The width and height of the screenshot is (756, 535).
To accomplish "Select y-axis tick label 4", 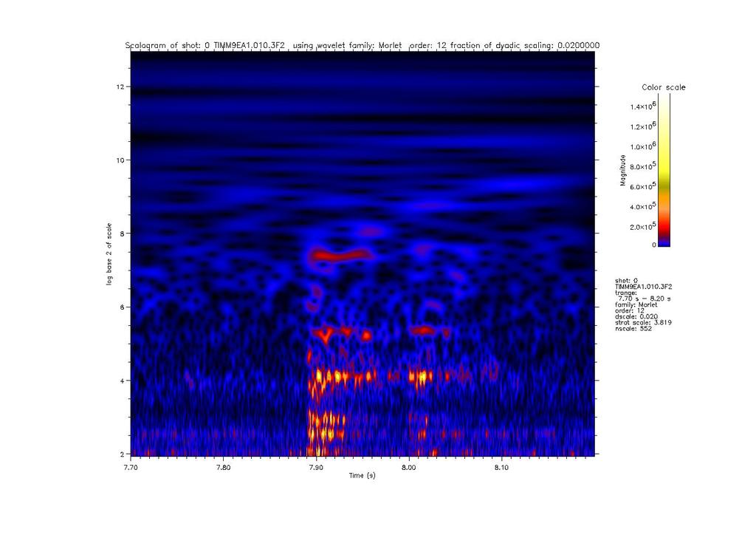I will point(123,381).
